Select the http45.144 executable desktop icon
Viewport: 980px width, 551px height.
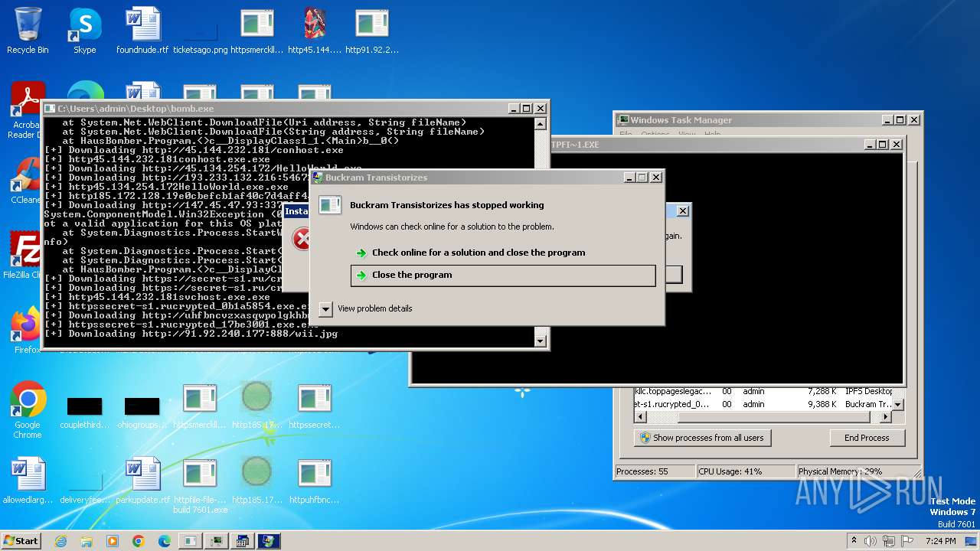click(x=315, y=31)
